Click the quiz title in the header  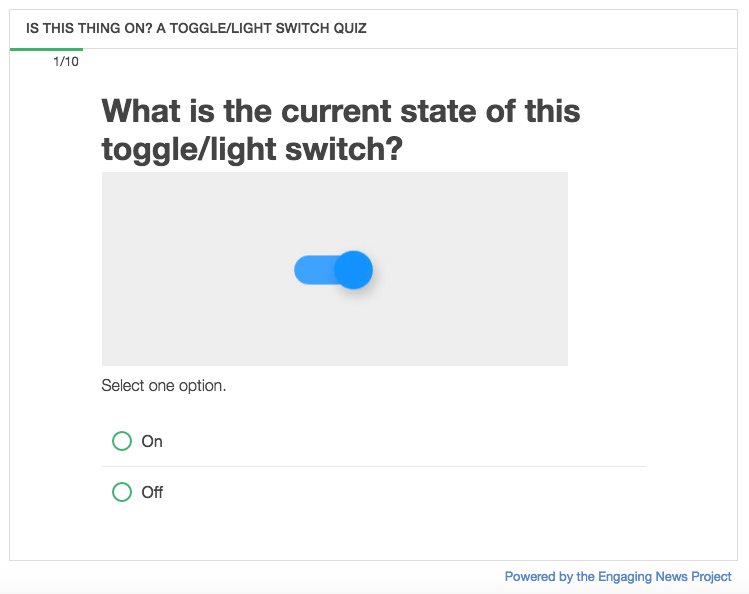point(196,28)
